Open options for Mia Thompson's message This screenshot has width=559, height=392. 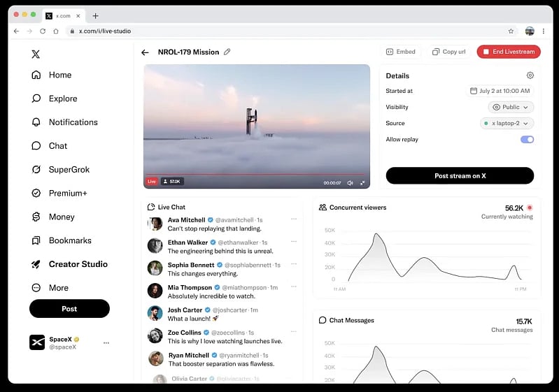click(x=294, y=286)
